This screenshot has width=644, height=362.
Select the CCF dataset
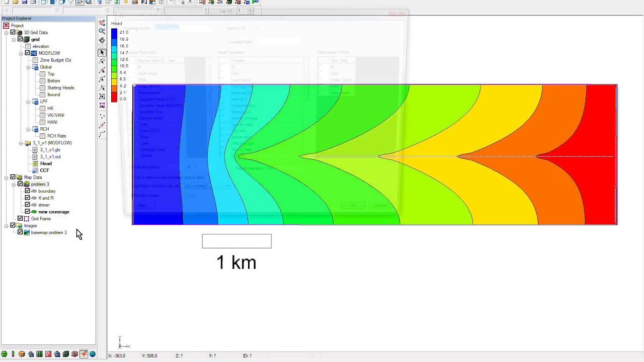coord(44,170)
